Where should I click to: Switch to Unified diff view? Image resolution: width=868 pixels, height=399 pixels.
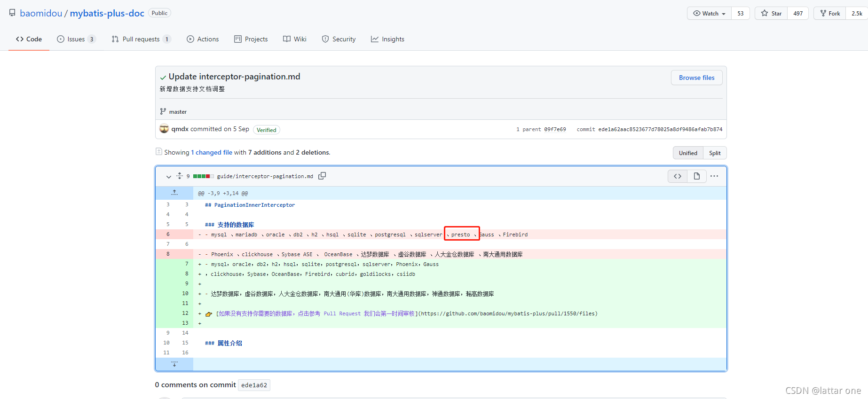point(688,153)
